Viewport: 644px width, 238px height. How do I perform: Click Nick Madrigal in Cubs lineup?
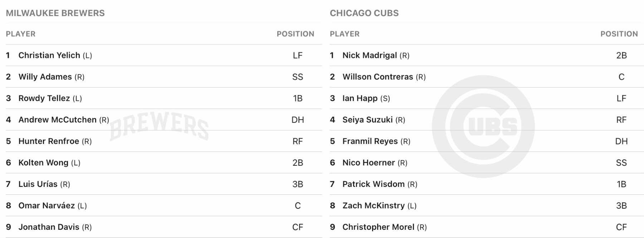click(370, 55)
